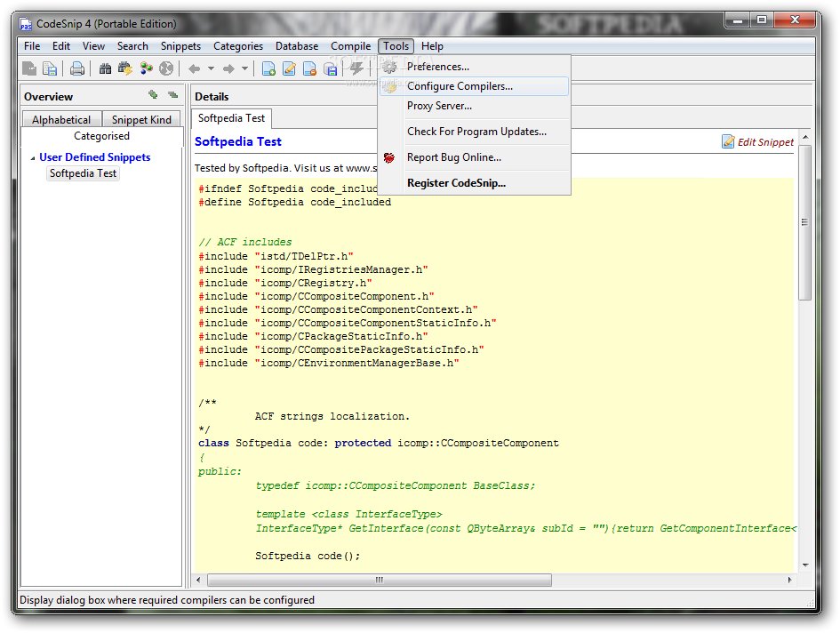Click the Test Compile lightning icon
Screen dimensions: 840x633
(356, 68)
